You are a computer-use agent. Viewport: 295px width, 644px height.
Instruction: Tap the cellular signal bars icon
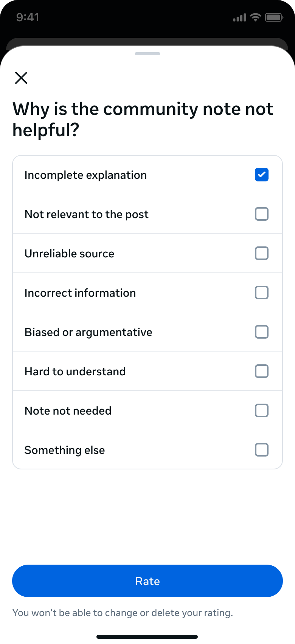[239, 17]
